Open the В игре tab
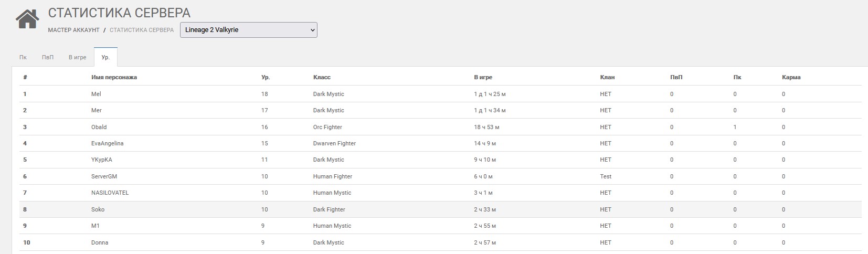Viewport: 868px width, 254px height. coord(77,57)
